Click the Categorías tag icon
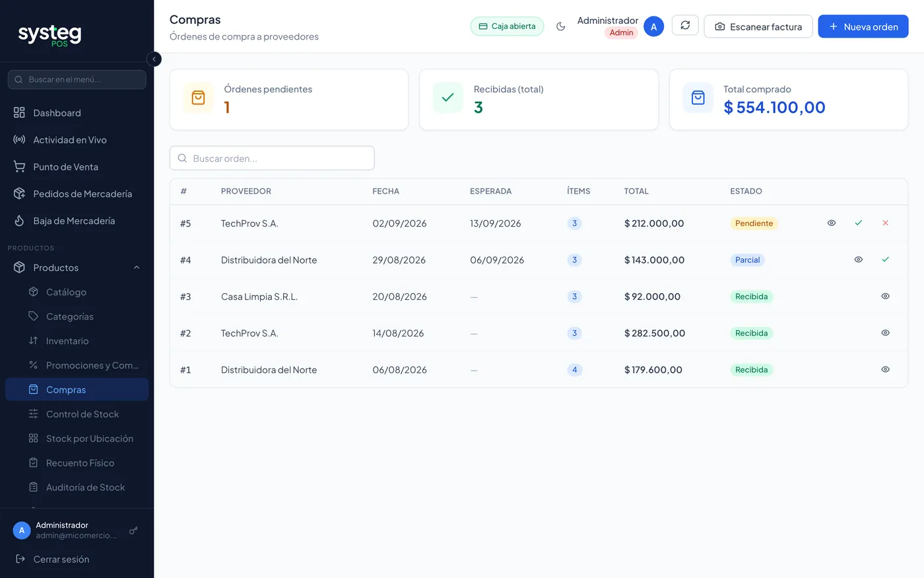The image size is (924, 578). coord(34,316)
